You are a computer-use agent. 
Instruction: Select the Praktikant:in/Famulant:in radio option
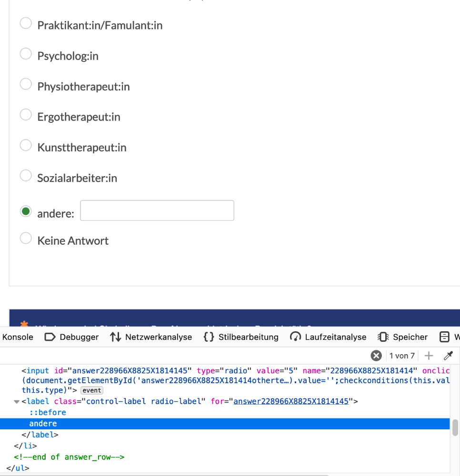click(x=26, y=23)
